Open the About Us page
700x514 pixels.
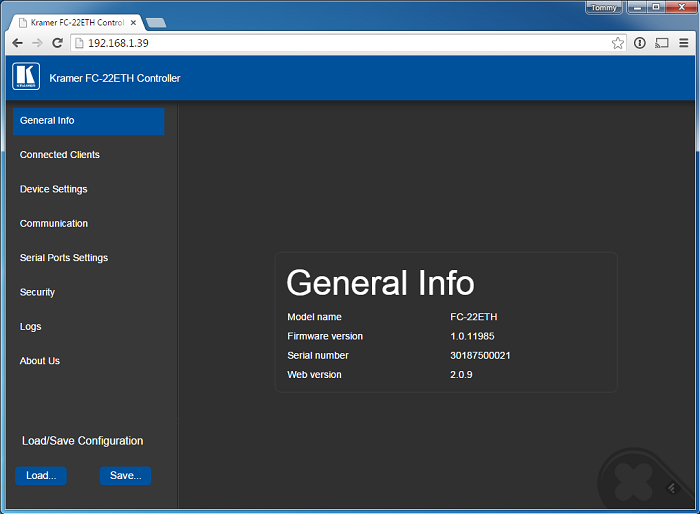click(40, 361)
